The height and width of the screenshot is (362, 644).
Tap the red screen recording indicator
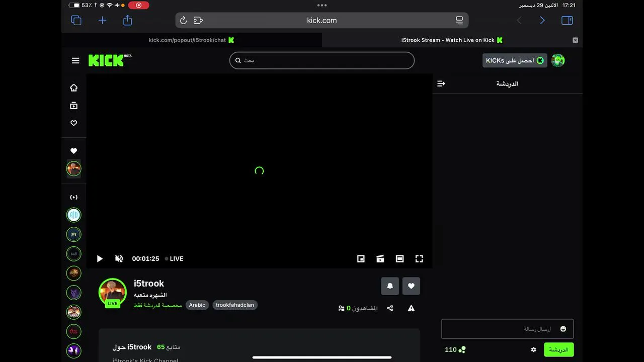coord(138,5)
